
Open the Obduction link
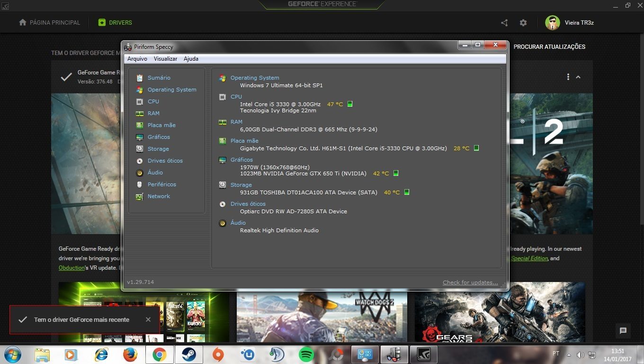[x=72, y=268]
